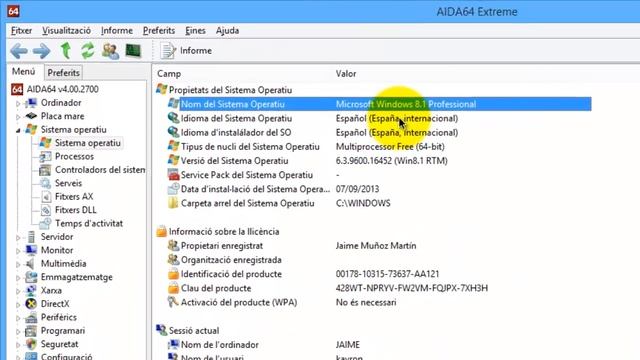Expand the Servidor tree node

click(x=18, y=238)
